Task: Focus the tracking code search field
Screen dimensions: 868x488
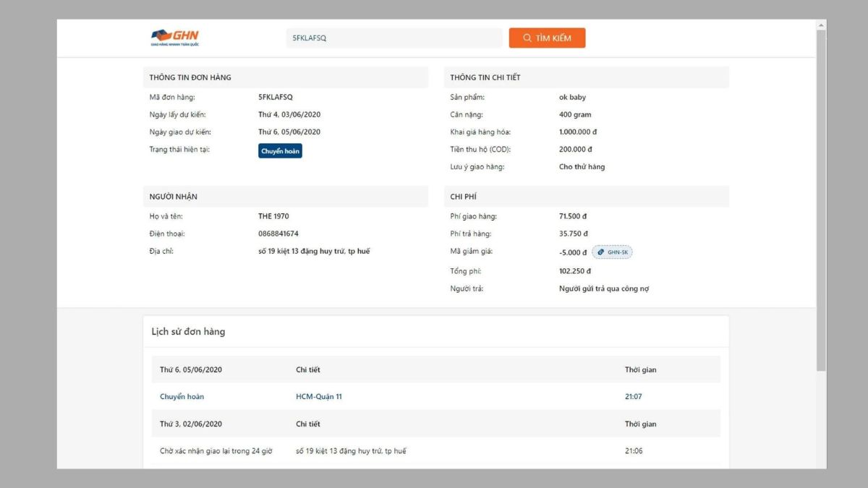Action: pos(394,38)
